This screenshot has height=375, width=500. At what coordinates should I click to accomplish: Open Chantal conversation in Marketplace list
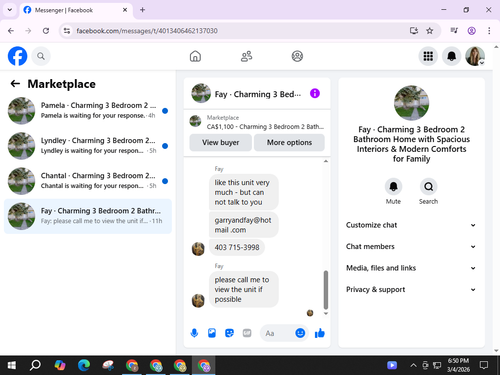click(88, 181)
